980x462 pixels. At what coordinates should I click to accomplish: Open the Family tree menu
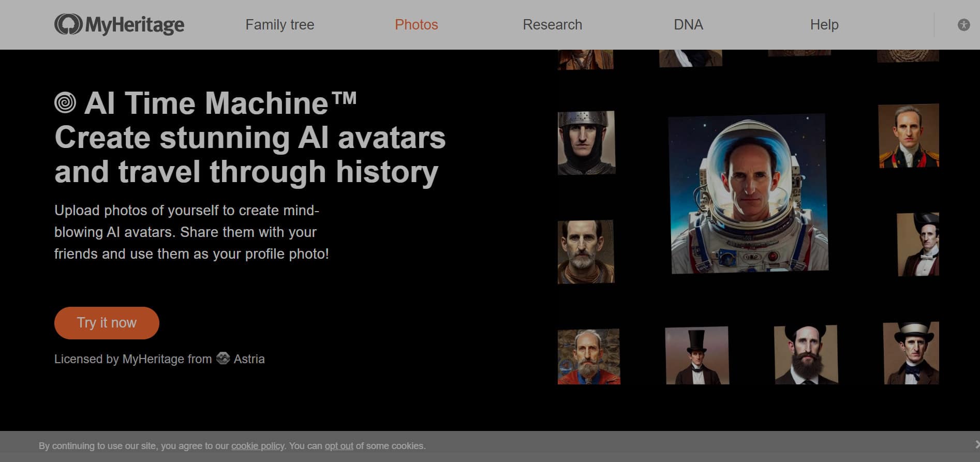[280, 24]
